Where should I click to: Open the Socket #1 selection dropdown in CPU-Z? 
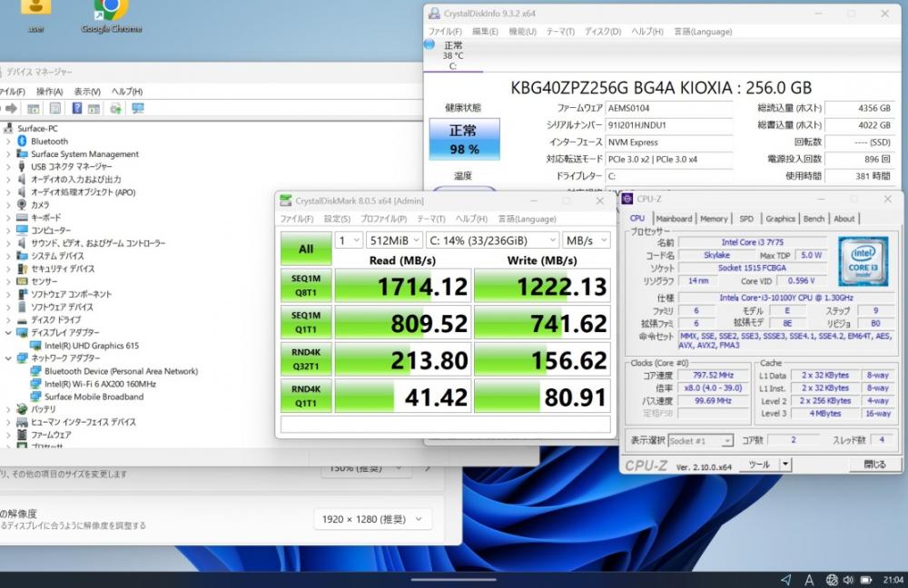coord(701,441)
